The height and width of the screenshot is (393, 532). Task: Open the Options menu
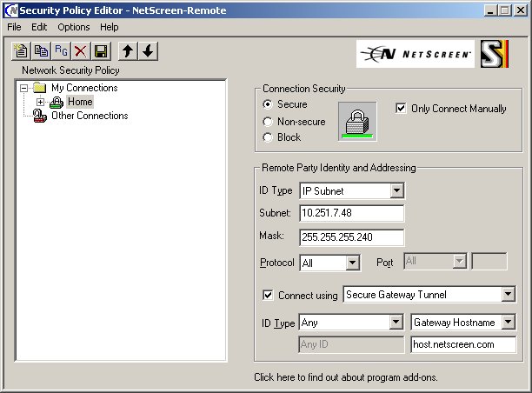74,27
